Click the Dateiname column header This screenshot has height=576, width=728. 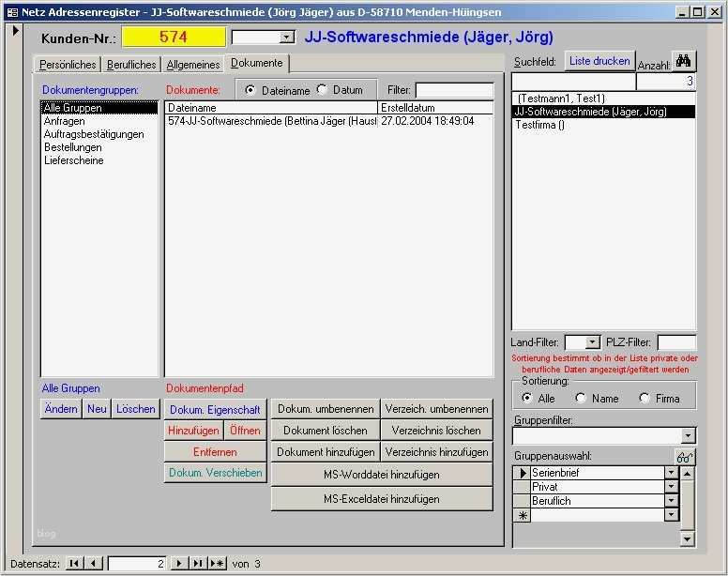[x=272, y=108]
